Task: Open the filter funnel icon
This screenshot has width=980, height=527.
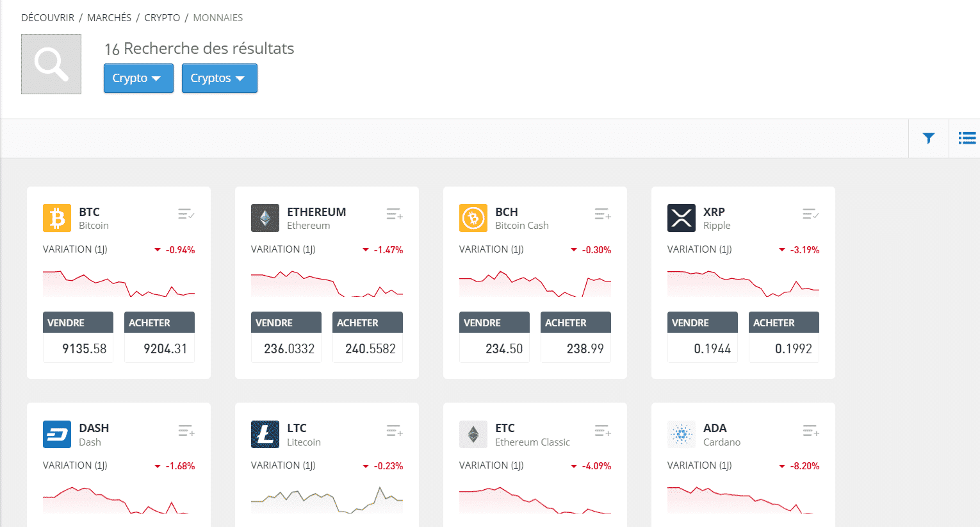Action: [x=928, y=138]
